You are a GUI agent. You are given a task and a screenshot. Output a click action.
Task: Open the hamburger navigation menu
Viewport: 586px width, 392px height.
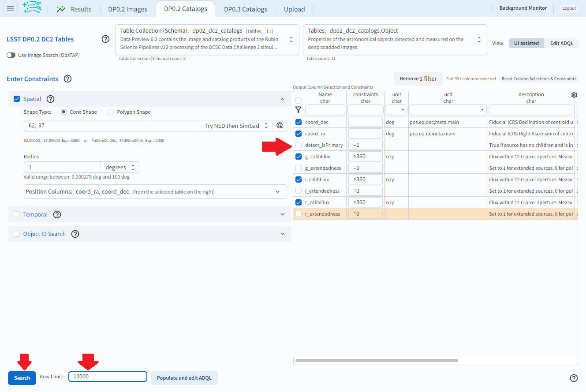pos(10,7)
